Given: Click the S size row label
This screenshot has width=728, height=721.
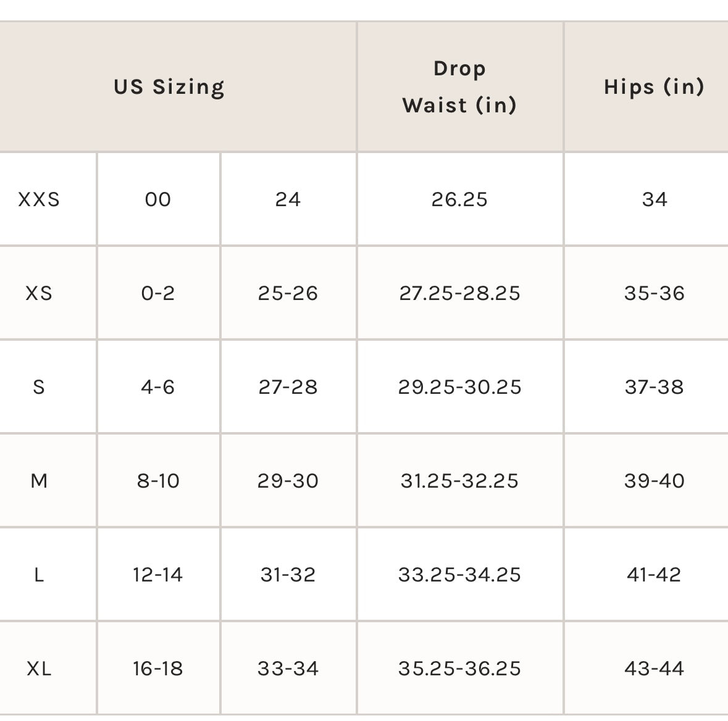Looking at the screenshot, I should click(39, 387).
